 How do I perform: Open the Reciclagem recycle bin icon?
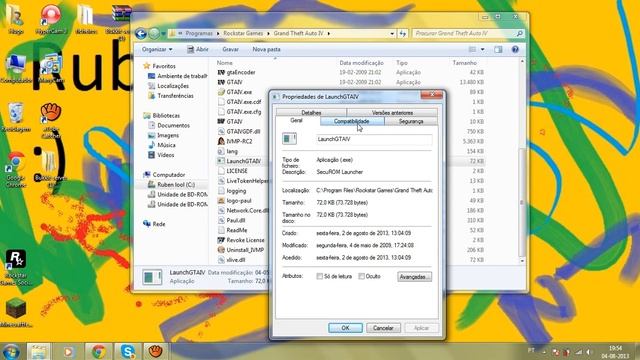pos(16,118)
